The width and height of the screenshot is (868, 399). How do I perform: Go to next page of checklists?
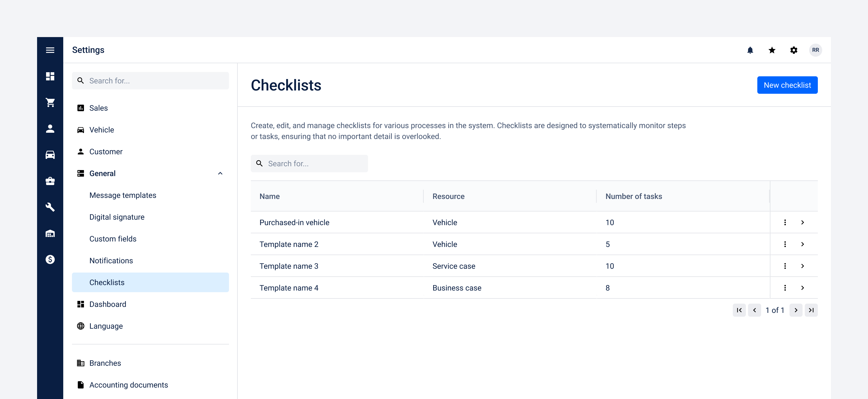pos(796,310)
